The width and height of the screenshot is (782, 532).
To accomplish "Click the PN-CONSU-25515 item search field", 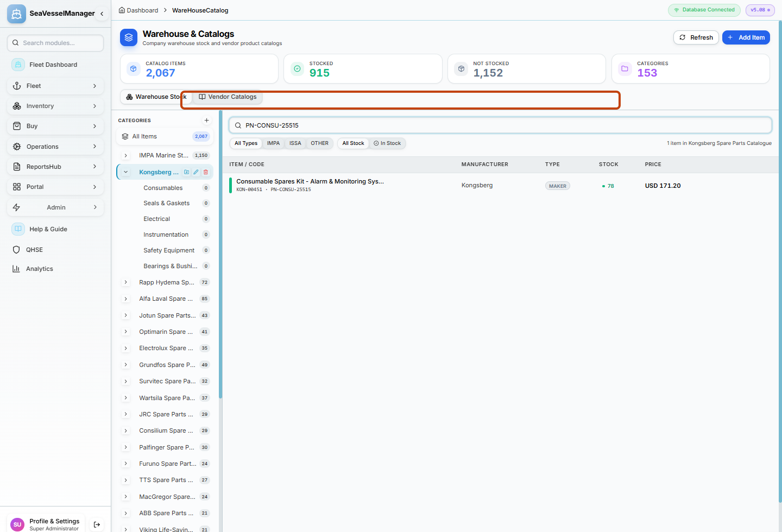I will click(x=500, y=125).
